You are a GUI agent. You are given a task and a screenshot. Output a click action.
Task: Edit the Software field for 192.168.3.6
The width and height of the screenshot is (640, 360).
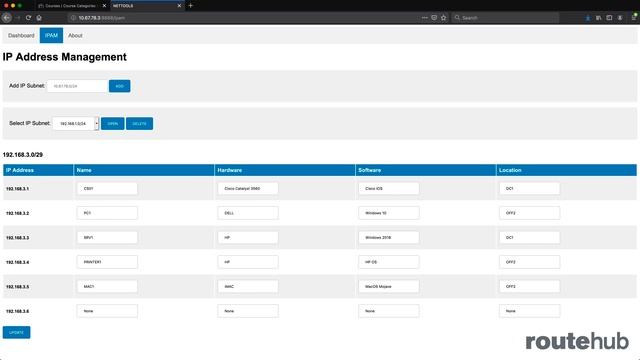389,311
